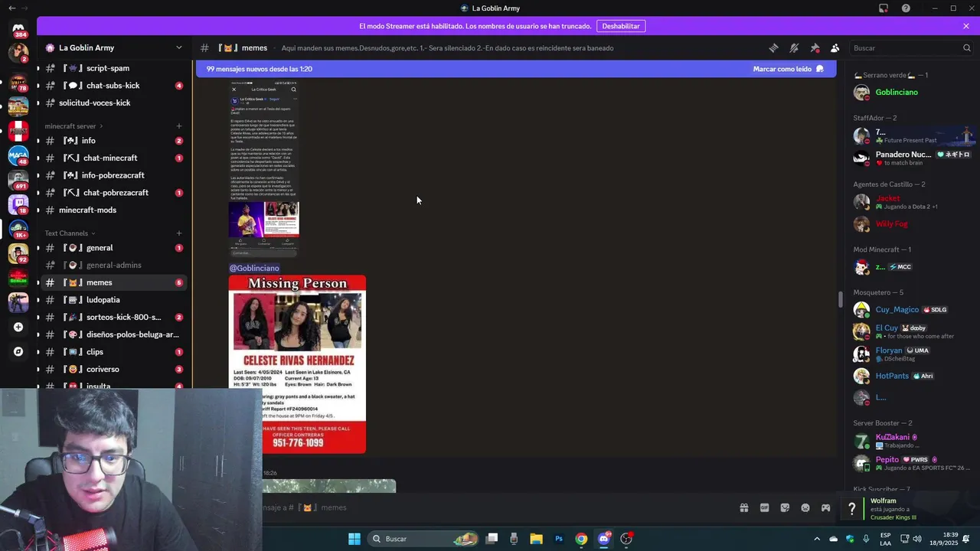
Task: Open Photoshop from the taskbar
Action: point(559,539)
